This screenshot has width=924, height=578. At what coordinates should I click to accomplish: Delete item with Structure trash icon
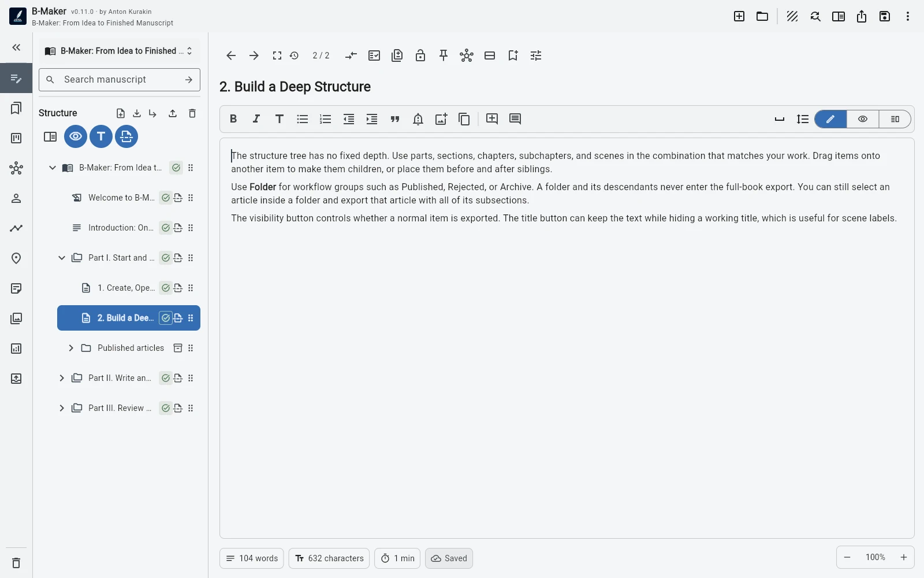pyautogui.click(x=192, y=113)
